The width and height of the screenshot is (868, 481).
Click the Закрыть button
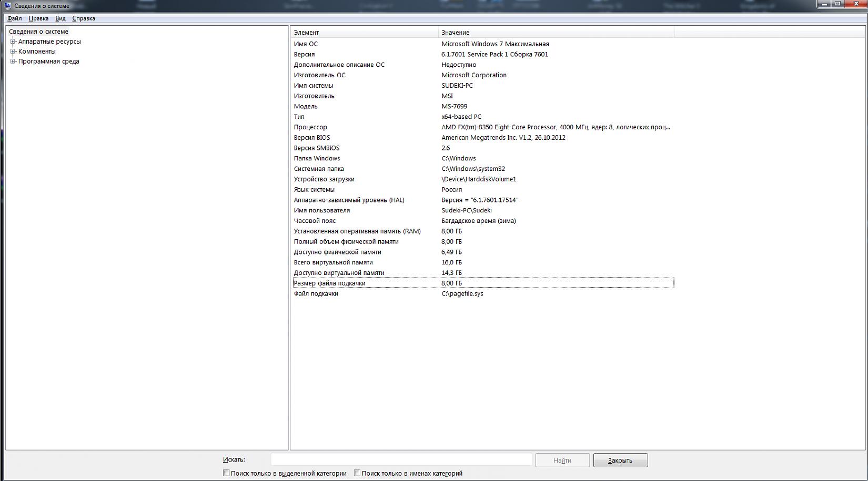[x=620, y=460]
